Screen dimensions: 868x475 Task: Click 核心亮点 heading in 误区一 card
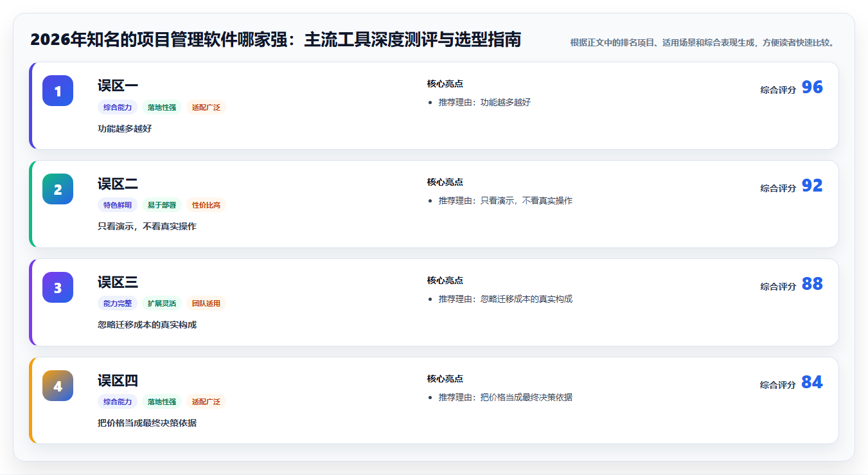pyautogui.click(x=445, y=84)
